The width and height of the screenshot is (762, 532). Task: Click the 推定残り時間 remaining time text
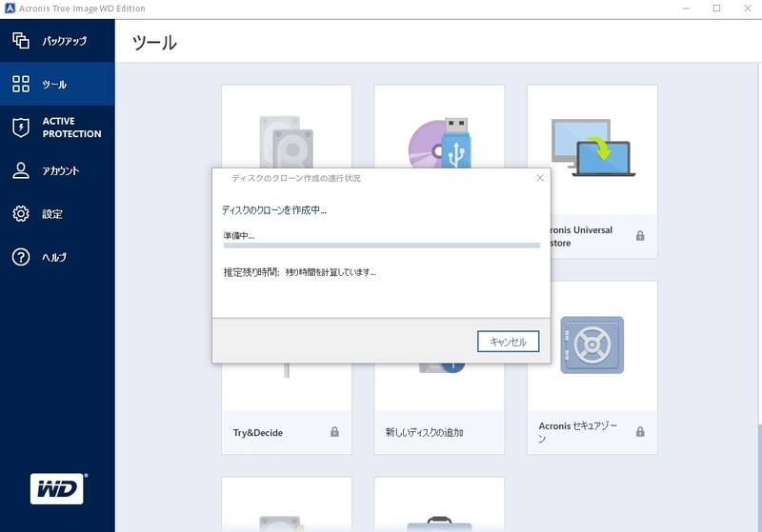tap(300, 272)
